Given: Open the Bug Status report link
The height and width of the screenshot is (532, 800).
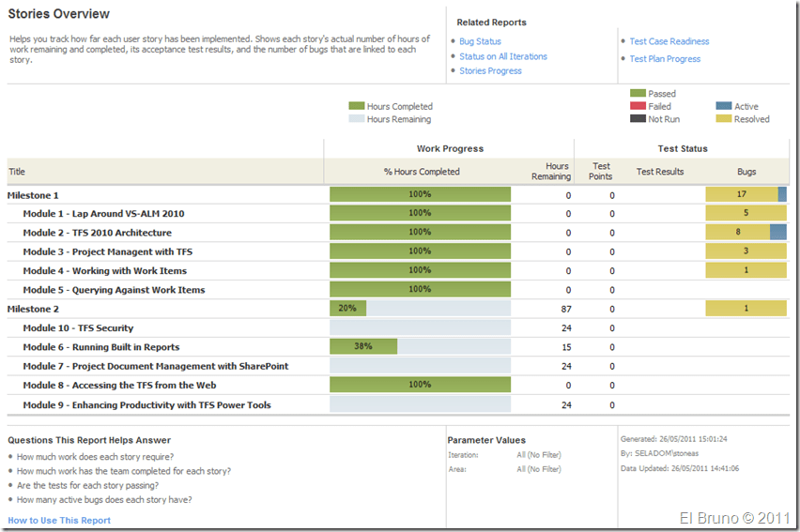Looking at the screenshot, I should (480, 41).
